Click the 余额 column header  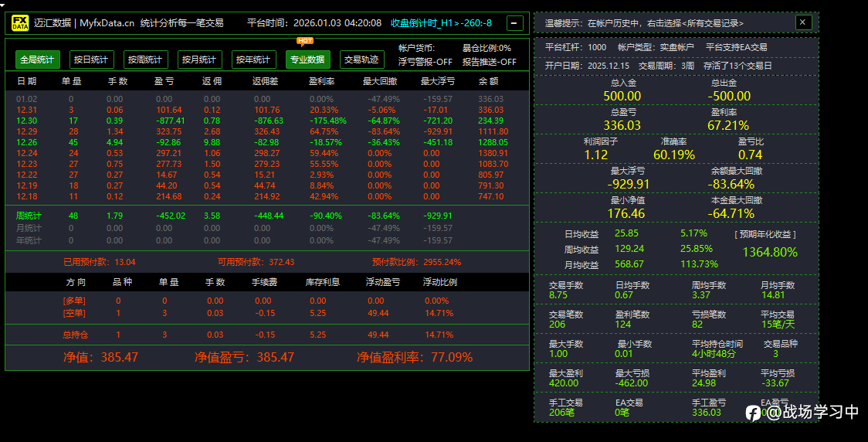[x=488, y=81]
